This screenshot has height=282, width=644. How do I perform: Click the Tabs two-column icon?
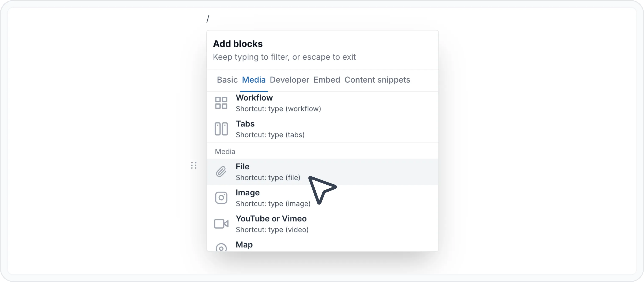click(221, 129)
